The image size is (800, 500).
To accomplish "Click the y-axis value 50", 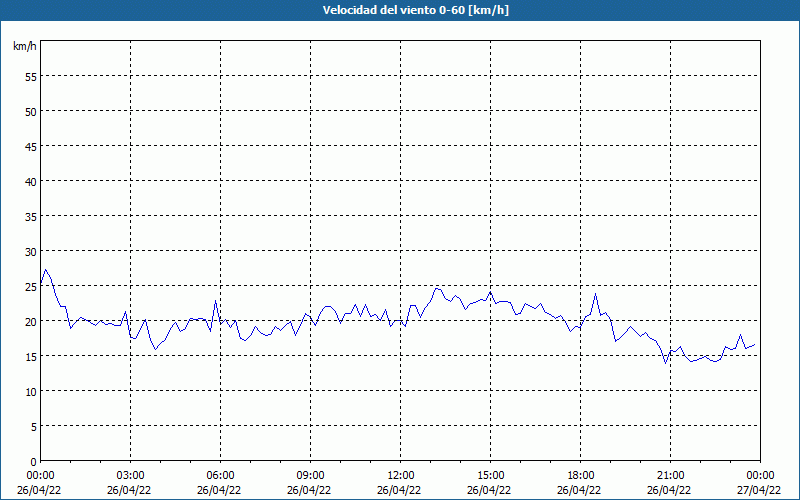I will pyautogui.click(x=31, y=112).
